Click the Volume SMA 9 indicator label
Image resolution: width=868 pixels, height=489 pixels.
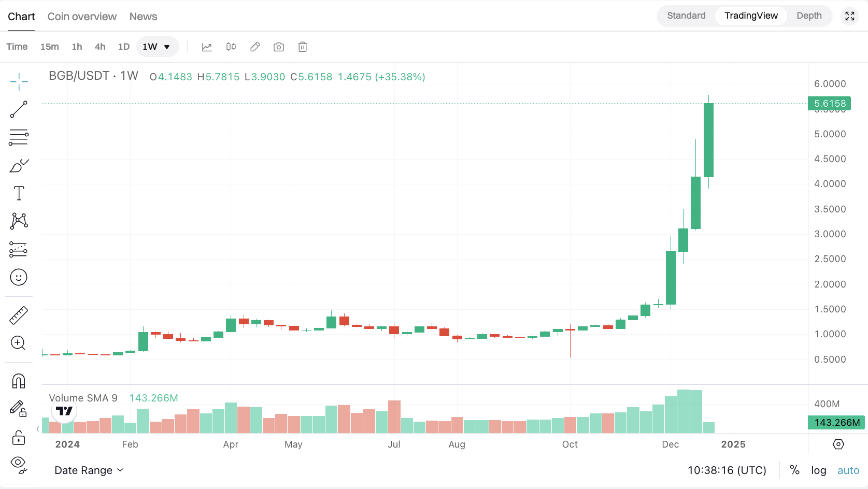point(83,398)
